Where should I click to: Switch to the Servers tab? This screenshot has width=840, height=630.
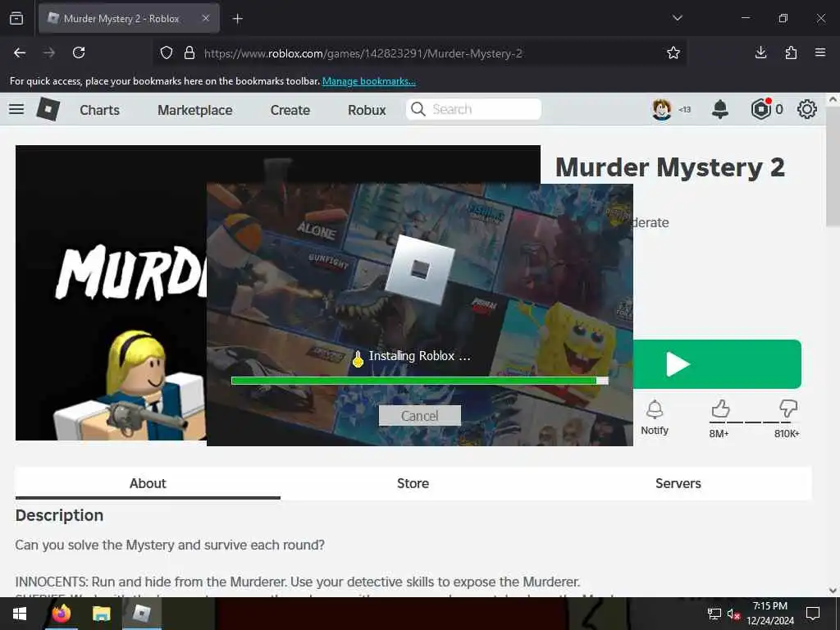pyautogui.click(x=678, y=483)
